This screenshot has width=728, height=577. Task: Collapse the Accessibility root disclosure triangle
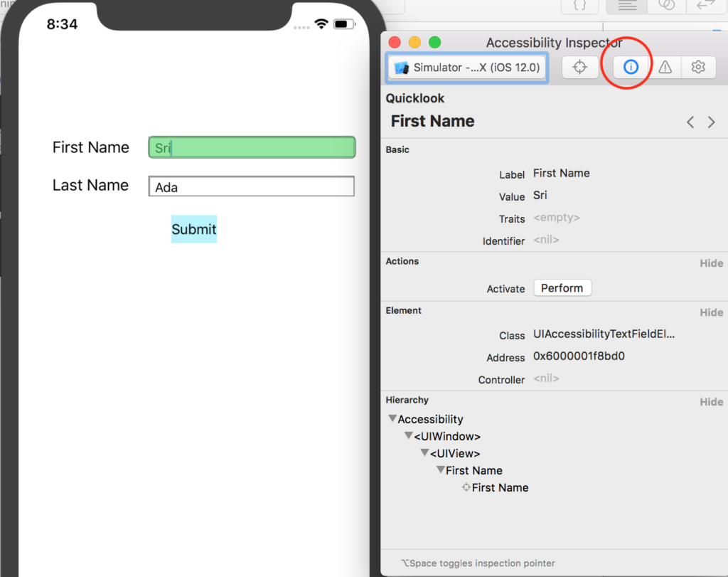pos(392,419)
